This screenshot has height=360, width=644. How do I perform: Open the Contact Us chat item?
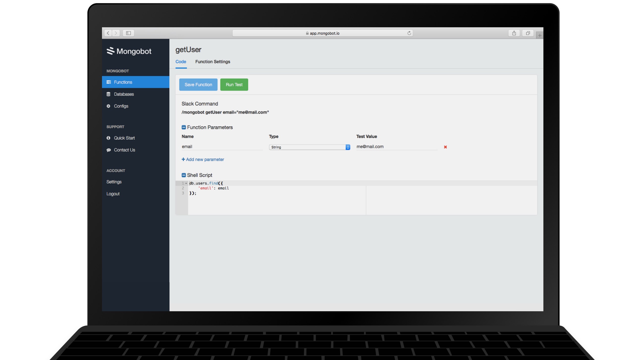coord(124,150)
